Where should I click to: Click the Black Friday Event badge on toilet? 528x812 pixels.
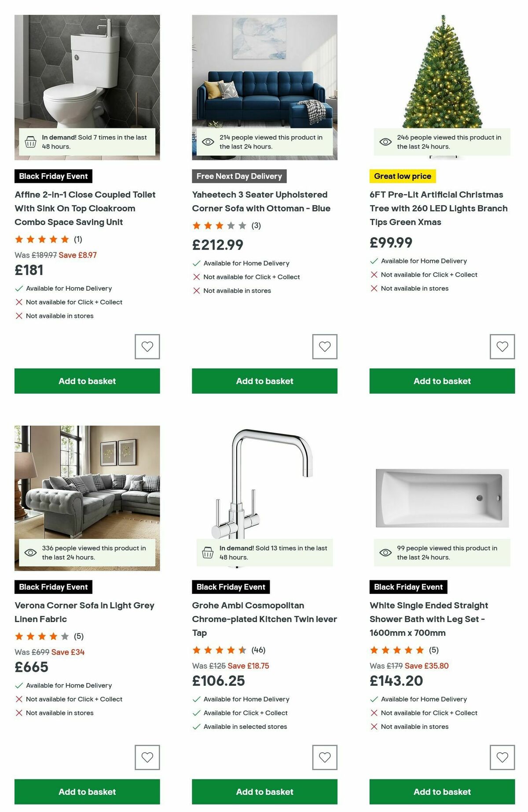(x=53, y=176)
